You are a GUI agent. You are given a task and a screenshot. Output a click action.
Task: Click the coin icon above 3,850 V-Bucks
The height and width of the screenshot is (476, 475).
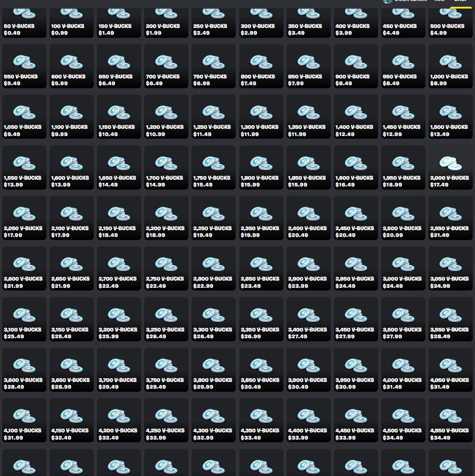coord(261,366)
